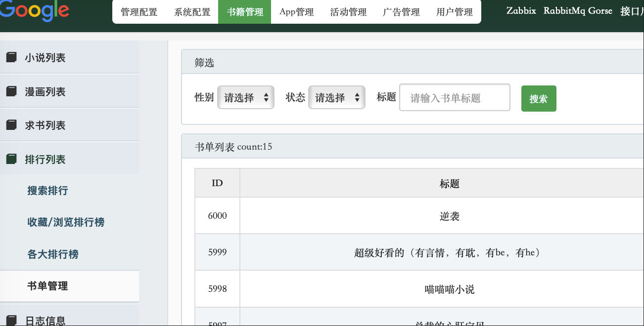Go to the 用户管理 tab
The image size is (644, 326).
click(455, 12)
